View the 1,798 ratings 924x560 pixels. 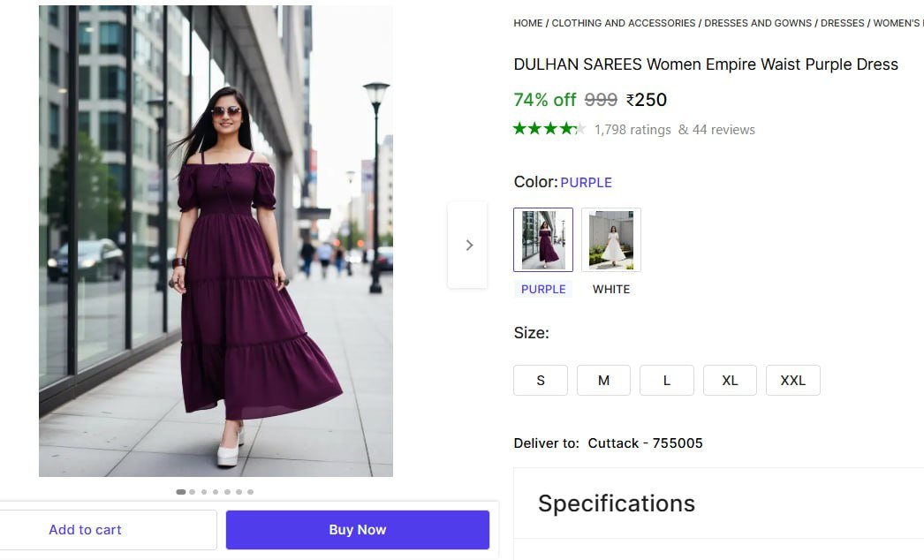(x=632, y=129)
